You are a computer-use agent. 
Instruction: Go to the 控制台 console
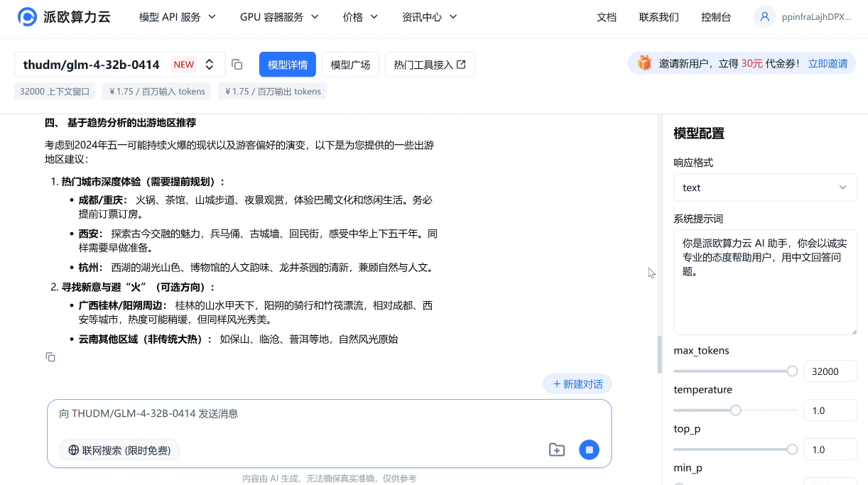(716, 17)
